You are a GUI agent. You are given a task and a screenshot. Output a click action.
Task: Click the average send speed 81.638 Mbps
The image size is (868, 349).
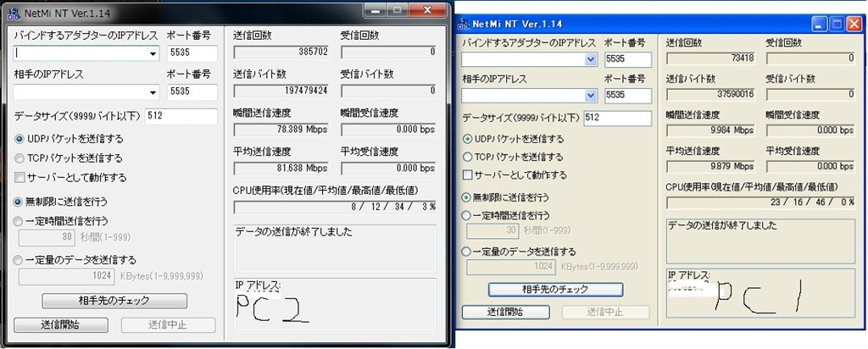click(281, 168)
